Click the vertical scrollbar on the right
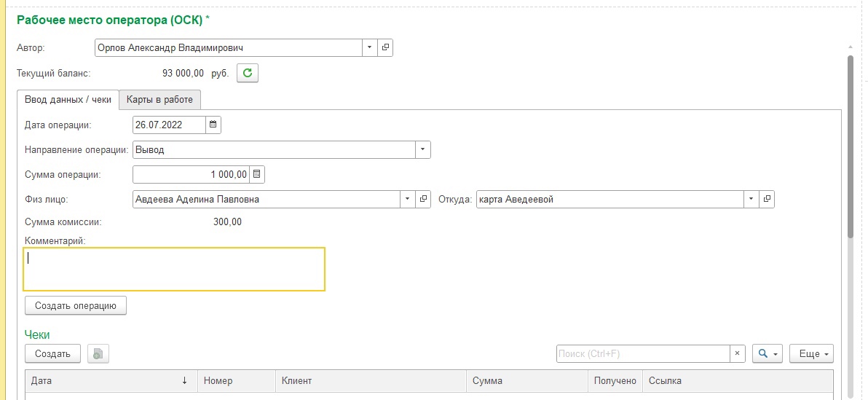The width and height of the screenshot is (868, 400). pos(851,147)
